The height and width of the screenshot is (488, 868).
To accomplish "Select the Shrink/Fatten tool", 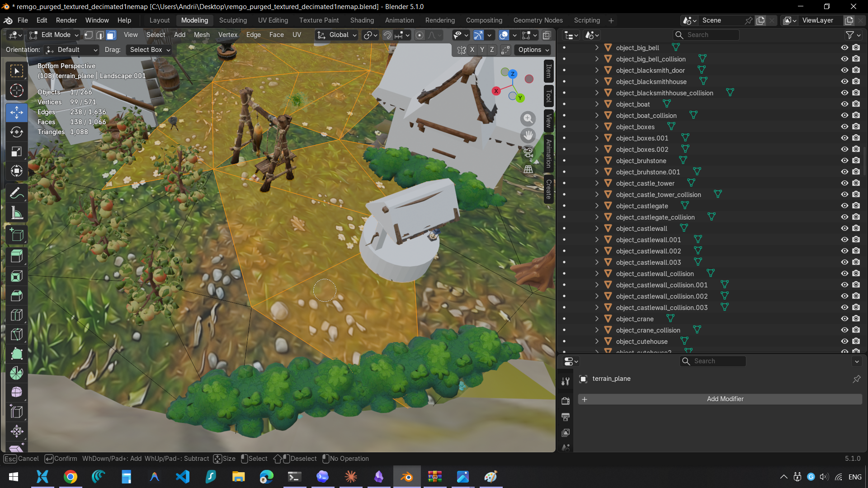I will click(x=17, y=431).
